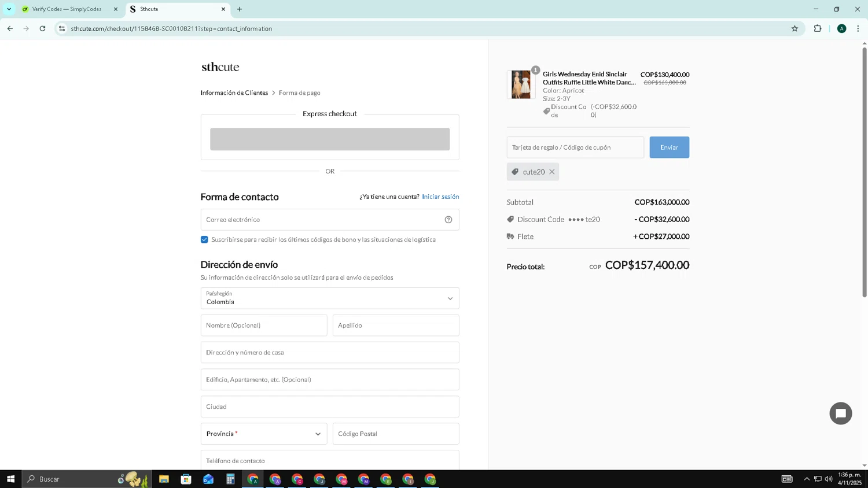Open a new browser tab

coord(240,9)
